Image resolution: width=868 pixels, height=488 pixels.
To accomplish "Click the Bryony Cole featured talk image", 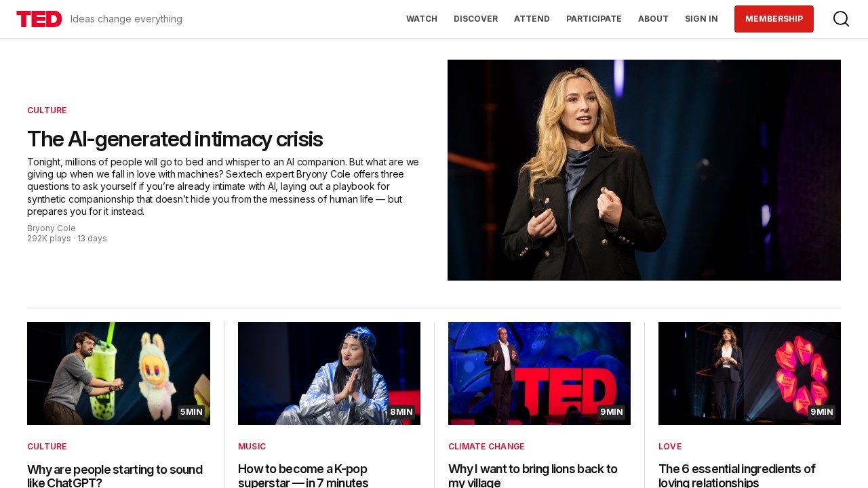I will pos(644,170).
